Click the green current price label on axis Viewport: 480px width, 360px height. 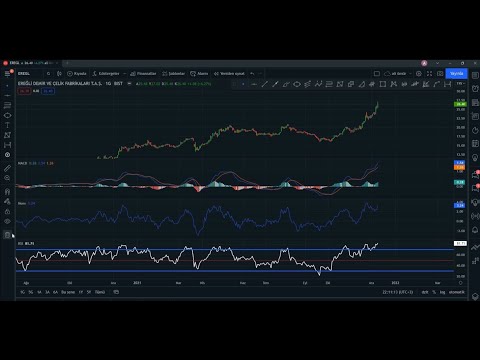pos(460,104)
